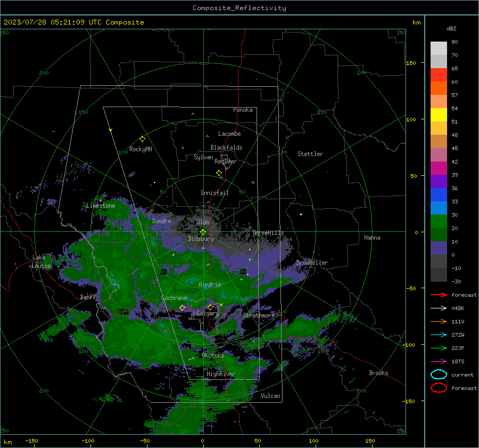Click the Sylvan label
479x448 pixels.
[203, 157]
